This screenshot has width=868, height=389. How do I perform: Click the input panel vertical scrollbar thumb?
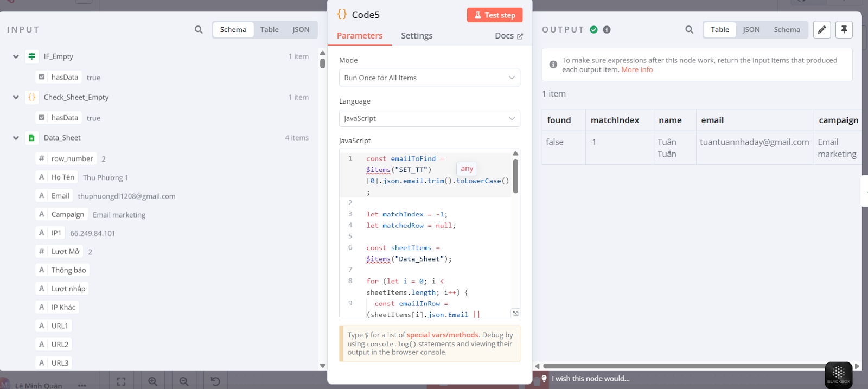click(322, 63)
